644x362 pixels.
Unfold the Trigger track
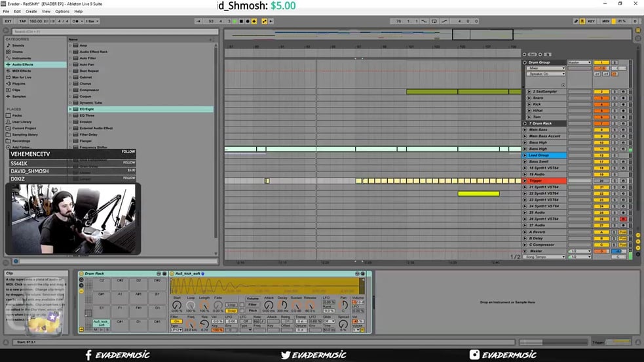click(525, 181)
